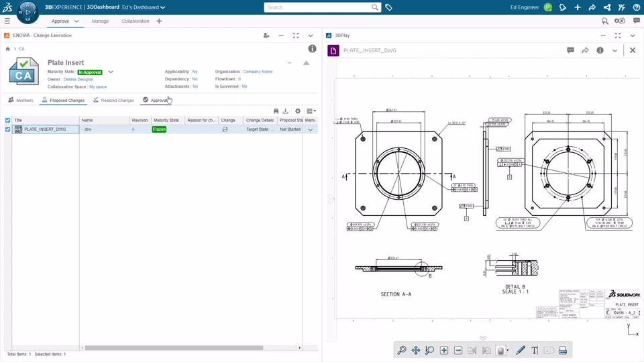644x362 pixels.
Task: Toggle the select-all checkbox in table header
Action: (8, 120)
